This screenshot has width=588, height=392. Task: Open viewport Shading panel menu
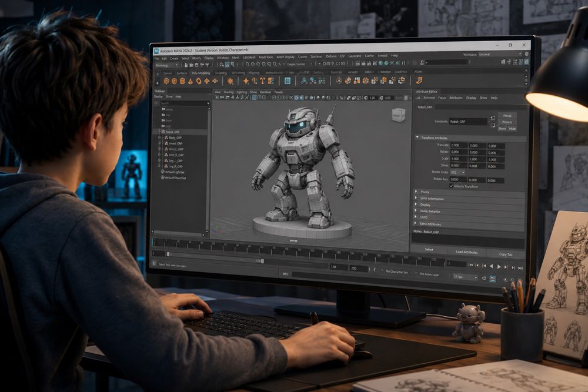tap(228, 92)
